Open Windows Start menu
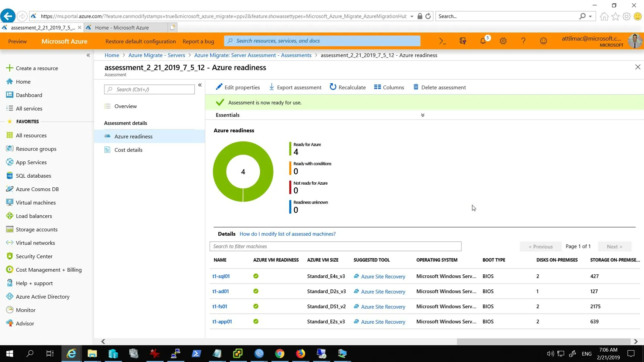 coord(10,354)
